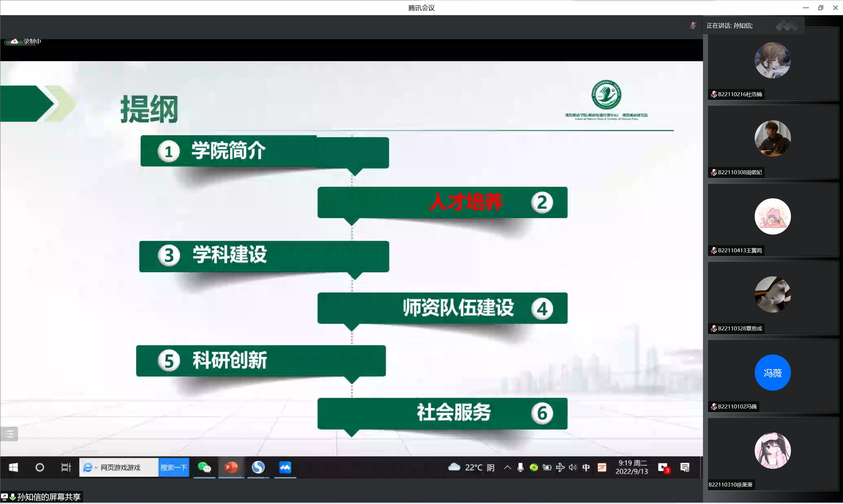843x504 pixels.
Task: Click PowerPoint icon in shared taskbar
Action: click(x=231, y=468)
